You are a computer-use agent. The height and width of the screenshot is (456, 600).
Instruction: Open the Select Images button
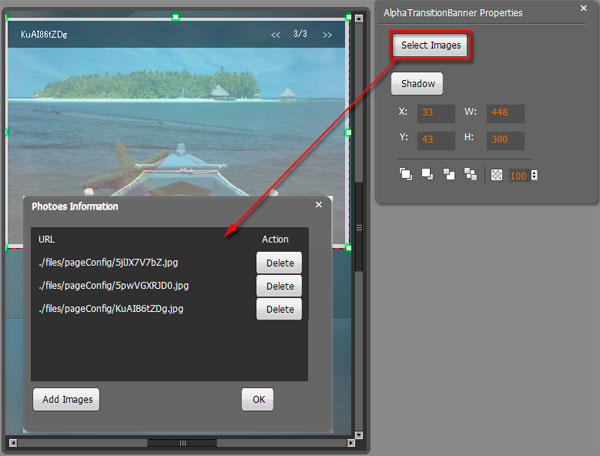[431, 46]
